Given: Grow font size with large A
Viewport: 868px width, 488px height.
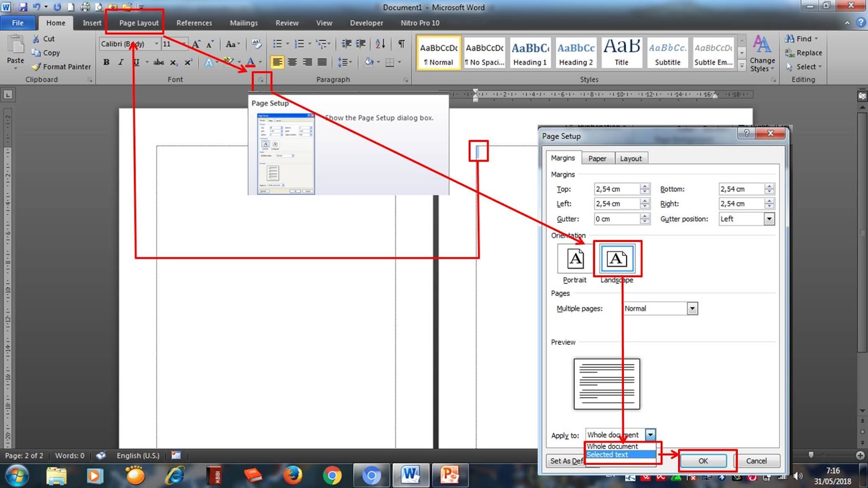Looking at the screenshot, I should click(x=196, y=44).
